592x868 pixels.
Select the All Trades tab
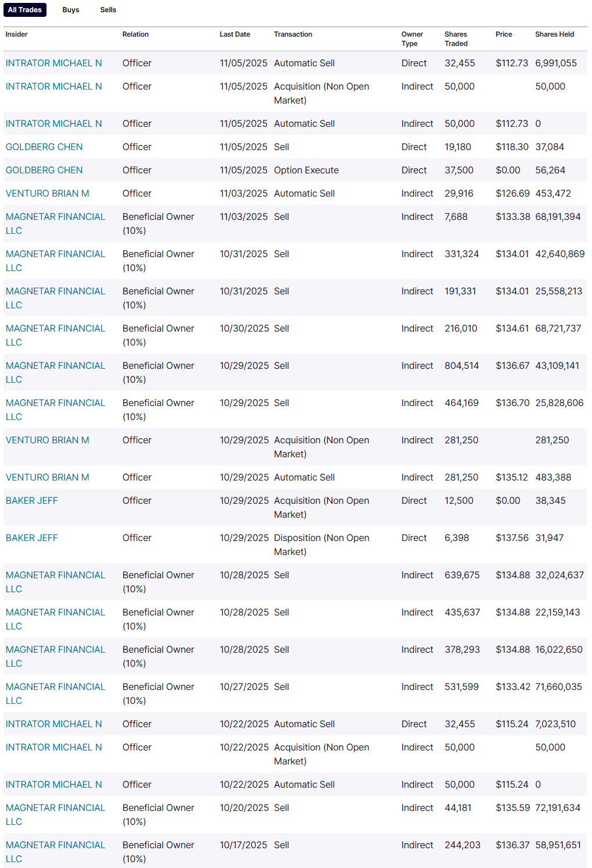25,10
